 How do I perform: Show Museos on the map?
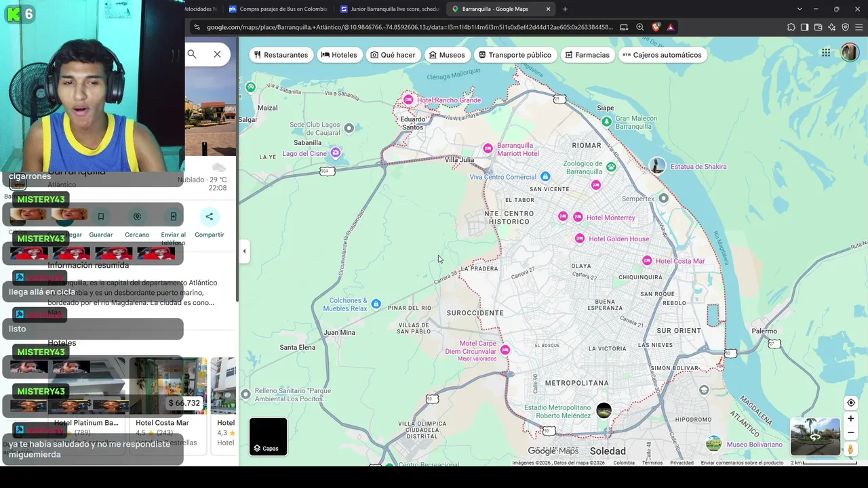pyautogui.click(x=447, y=55)
